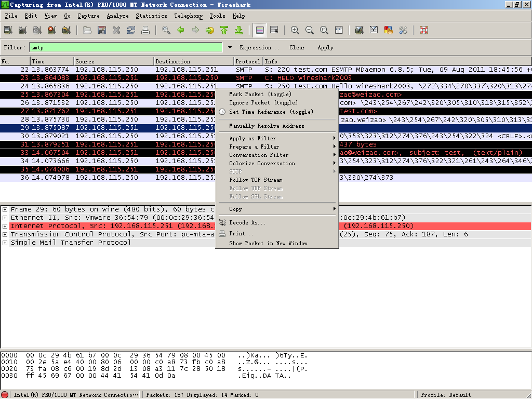Expand Transmission Control Protocol tree node
This screenshot has height=399, width=532.
point(5,234)
